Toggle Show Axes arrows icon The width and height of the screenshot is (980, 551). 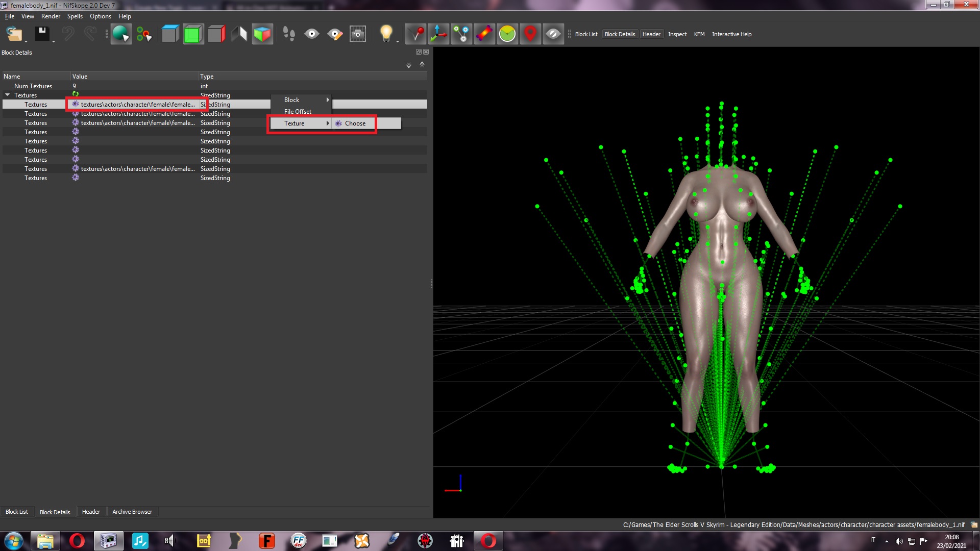tap(438, 34)
